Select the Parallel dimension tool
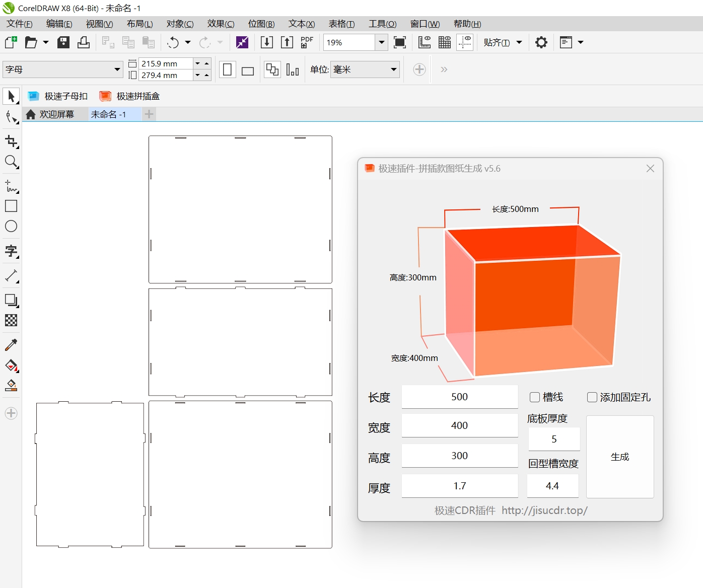 (11, 275)
